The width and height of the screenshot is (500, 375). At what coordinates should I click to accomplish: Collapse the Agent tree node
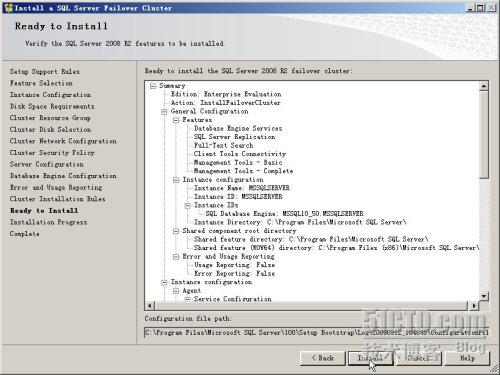pyautogui.click(x=176, y=291)
